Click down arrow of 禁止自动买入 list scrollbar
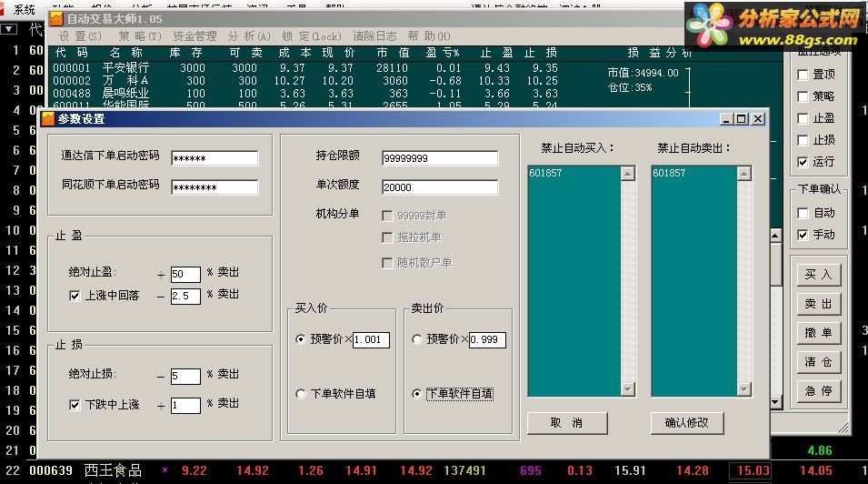 (628, 389)
